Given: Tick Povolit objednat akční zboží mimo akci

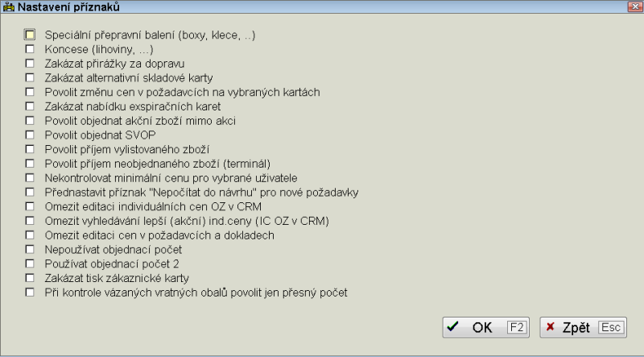Looking at the screenshot, I should (30, 121).
